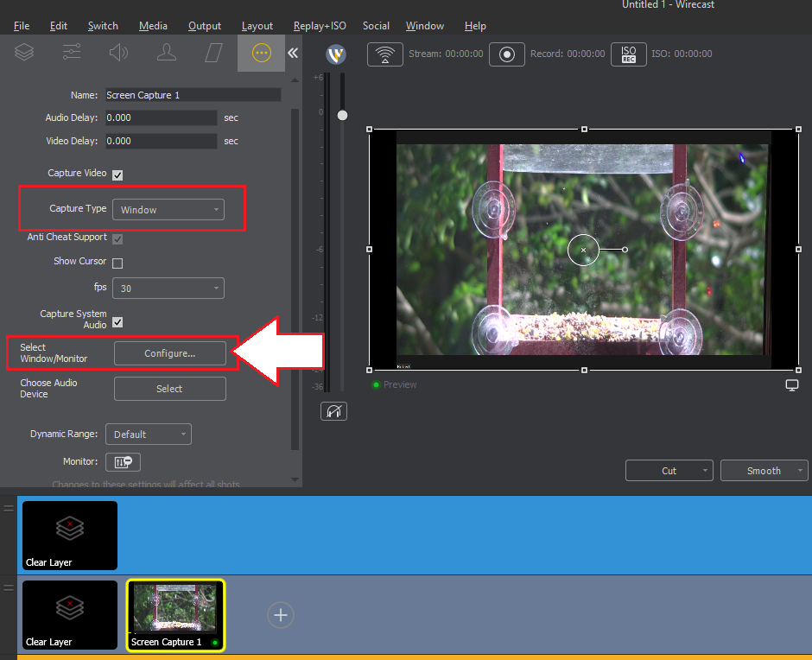Image resolution: width=812 pixels, height=660 pixels.
Task: Adjust the audio level slider handle
Action: click(x=342, y=113)
